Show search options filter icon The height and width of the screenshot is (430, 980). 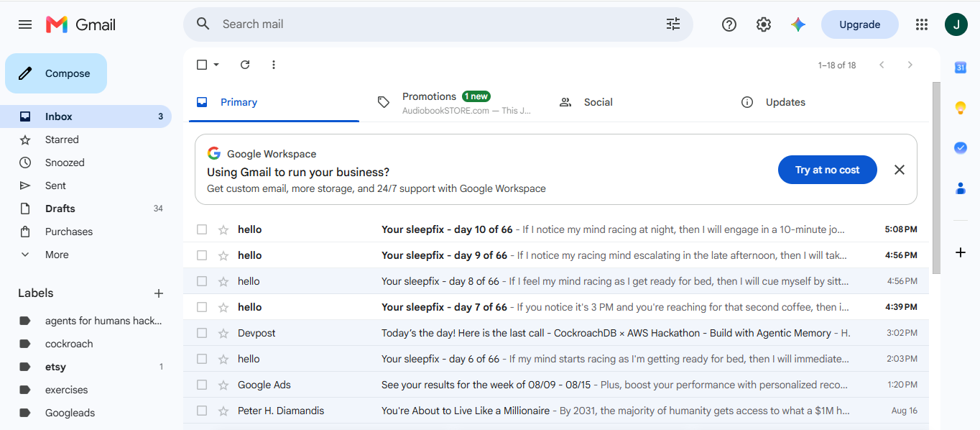673,24
